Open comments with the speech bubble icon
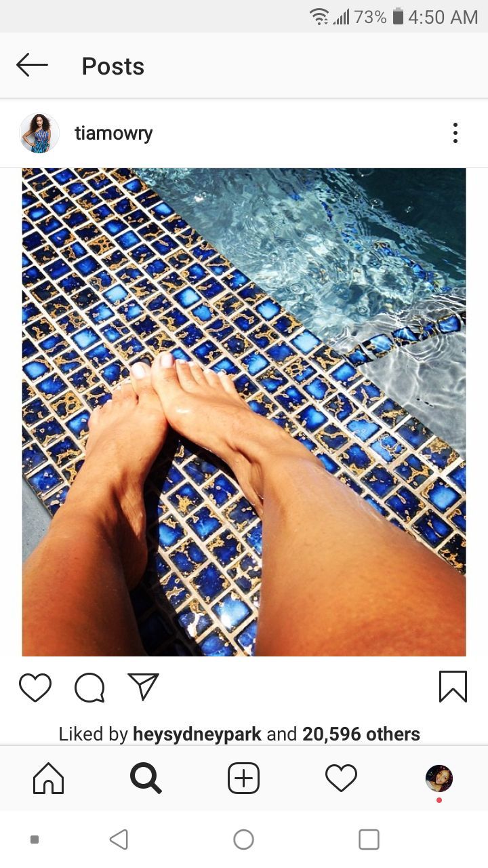This screenshot has width=488, height=868. pos(89,687)
